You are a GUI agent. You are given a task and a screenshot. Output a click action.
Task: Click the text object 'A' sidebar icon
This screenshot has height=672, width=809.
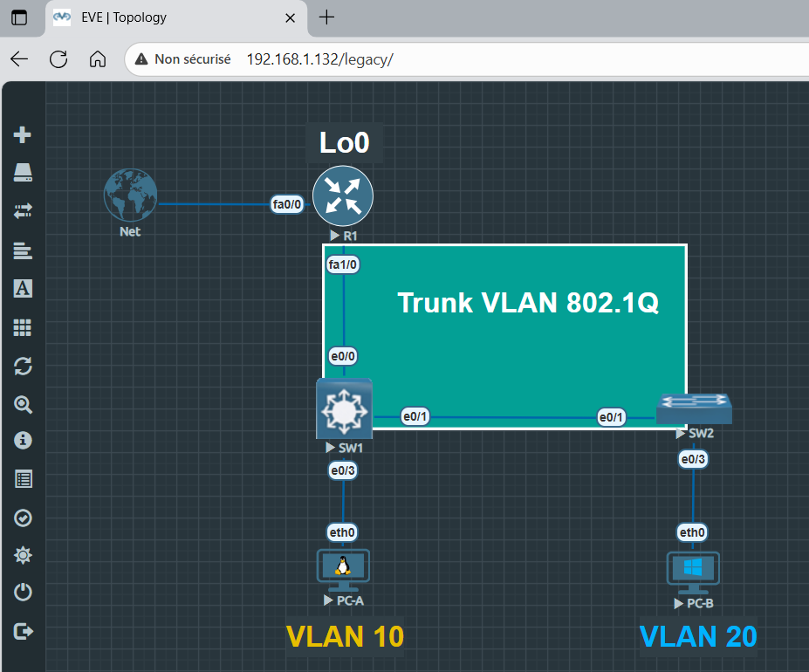tap(24, 289)
